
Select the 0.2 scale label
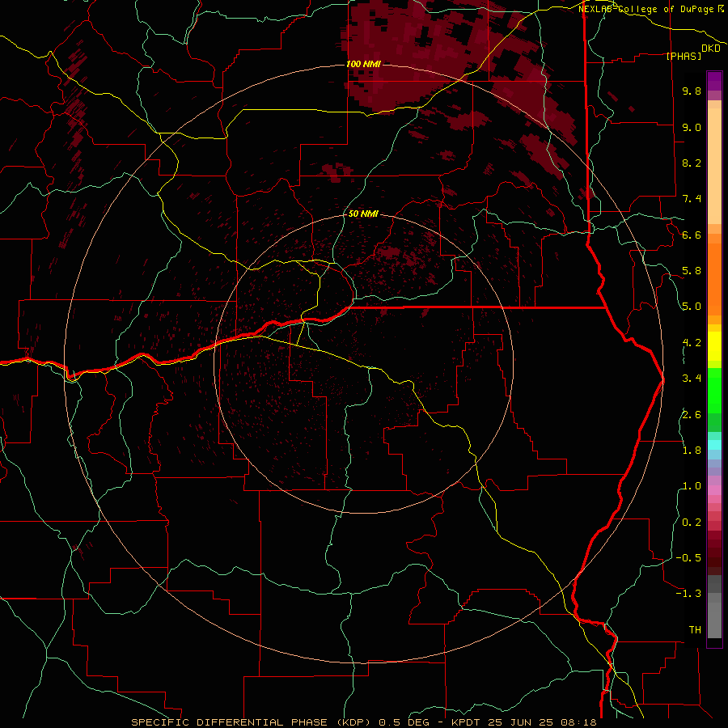pyautogui.click(x=692, y=523)
